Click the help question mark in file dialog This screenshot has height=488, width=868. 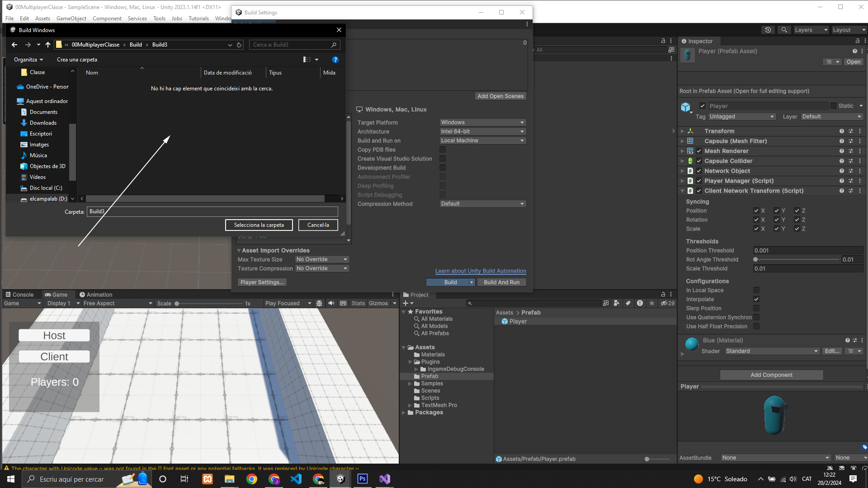tap(335, 60)
